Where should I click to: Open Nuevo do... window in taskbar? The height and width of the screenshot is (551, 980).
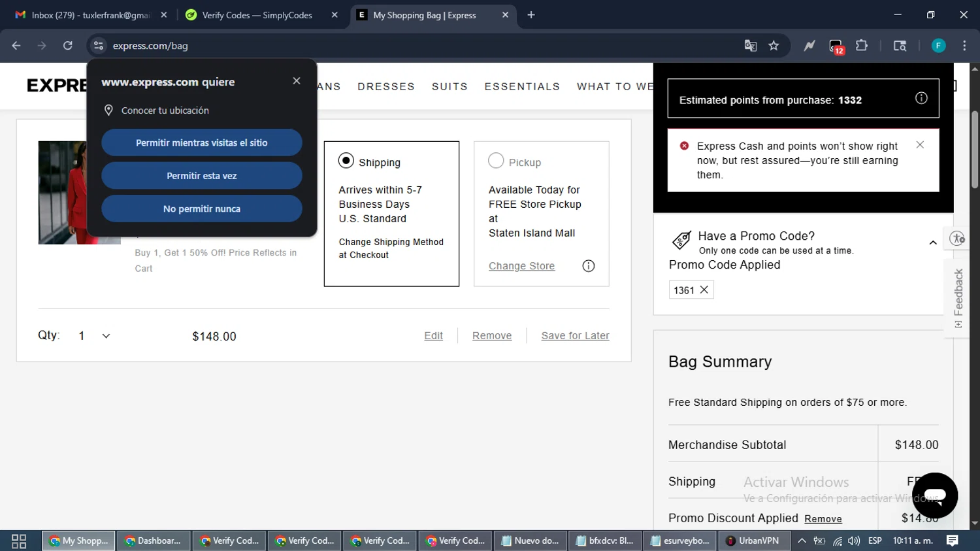click(531, 541)
